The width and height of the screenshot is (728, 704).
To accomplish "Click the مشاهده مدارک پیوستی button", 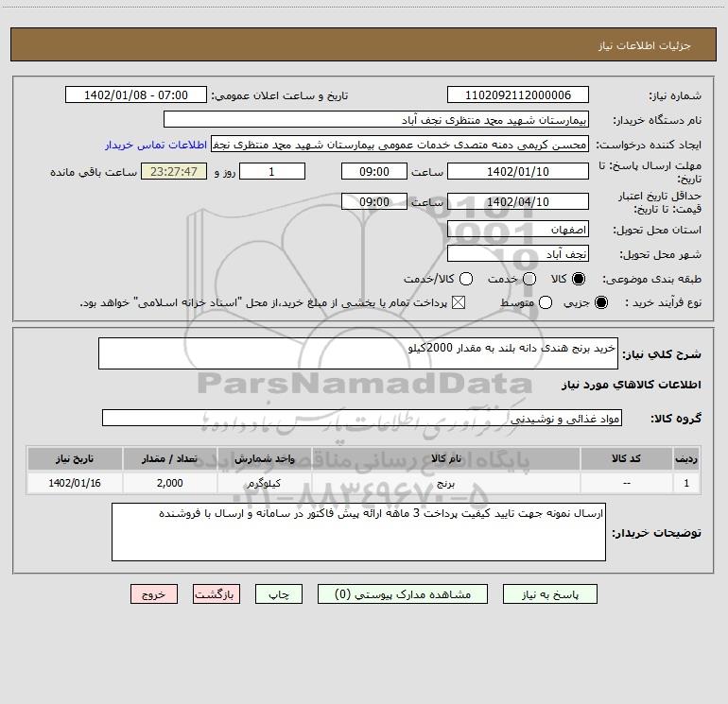I will pos(403,594).
